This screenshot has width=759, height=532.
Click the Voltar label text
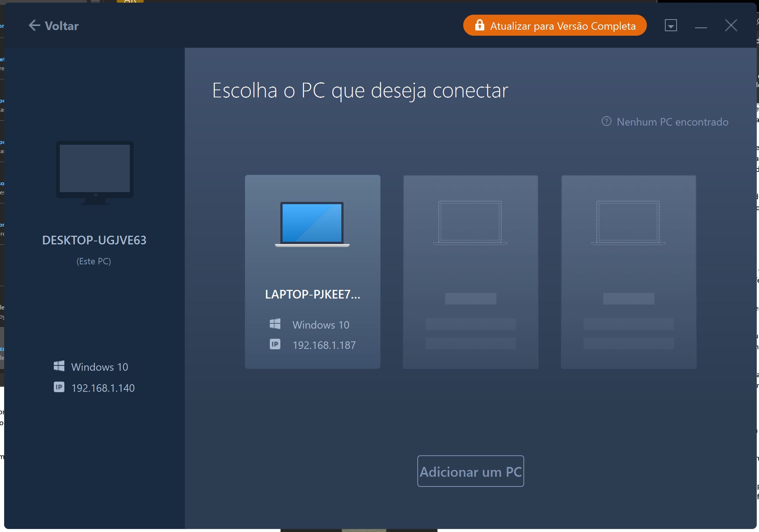(62, 26)
